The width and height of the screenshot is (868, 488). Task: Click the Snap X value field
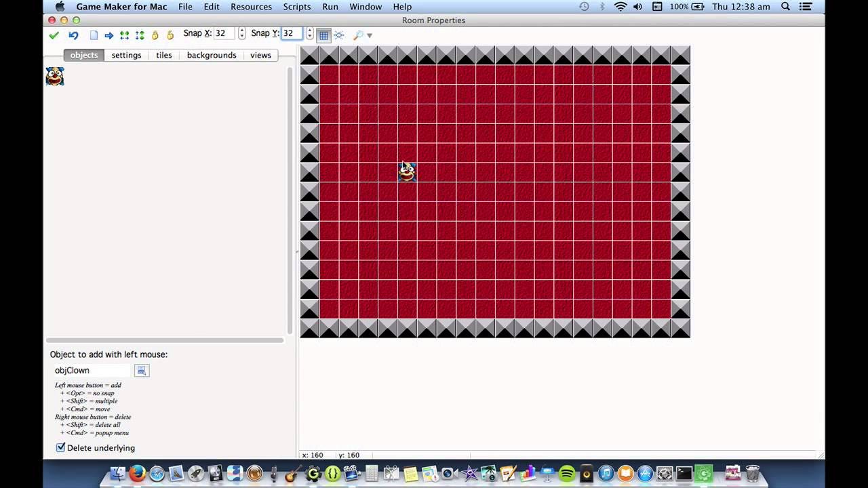[x=224, y=33]
